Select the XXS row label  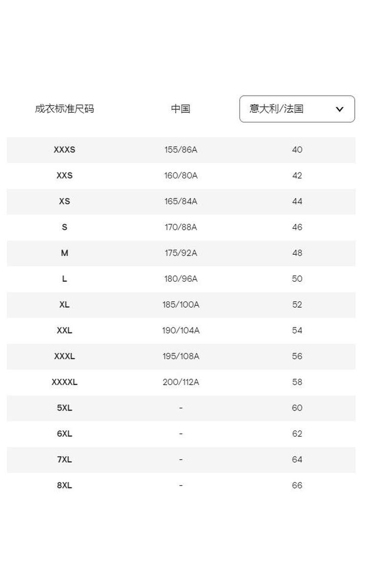click(x=64, y=175)
